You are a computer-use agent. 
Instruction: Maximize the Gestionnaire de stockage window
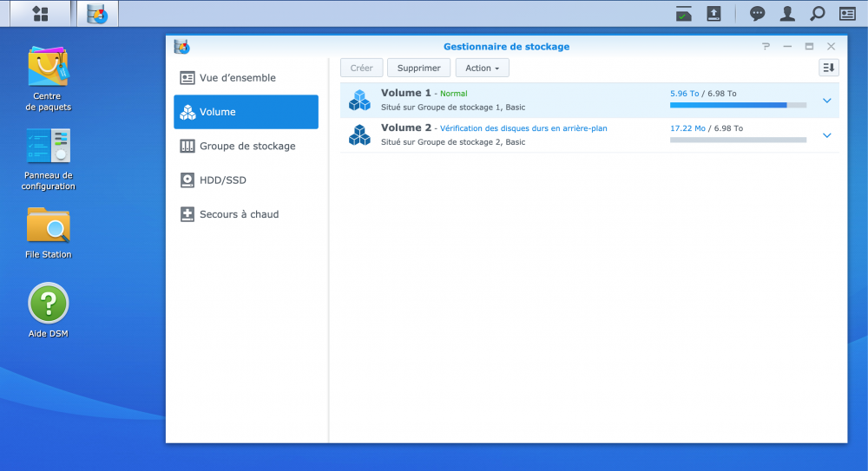click(809, 47)
